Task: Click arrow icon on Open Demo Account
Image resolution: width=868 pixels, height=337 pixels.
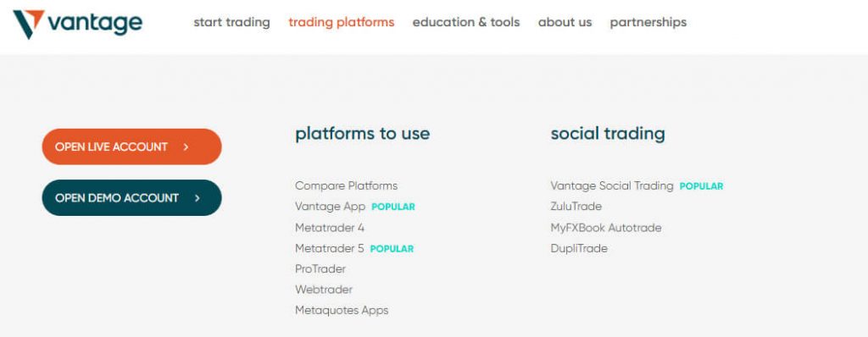Action: (x=197, y=198)
